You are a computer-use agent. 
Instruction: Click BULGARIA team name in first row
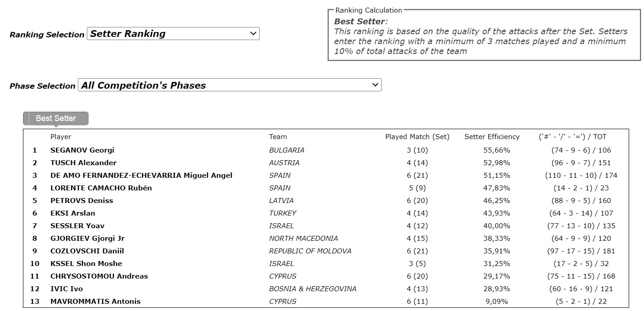(x=287, y=150)
